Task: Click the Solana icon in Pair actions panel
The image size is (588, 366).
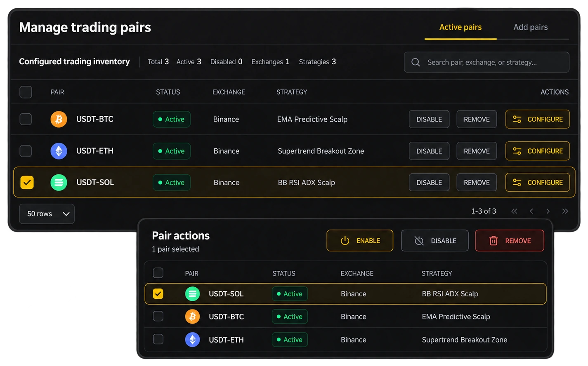Action: click(192, 294)
